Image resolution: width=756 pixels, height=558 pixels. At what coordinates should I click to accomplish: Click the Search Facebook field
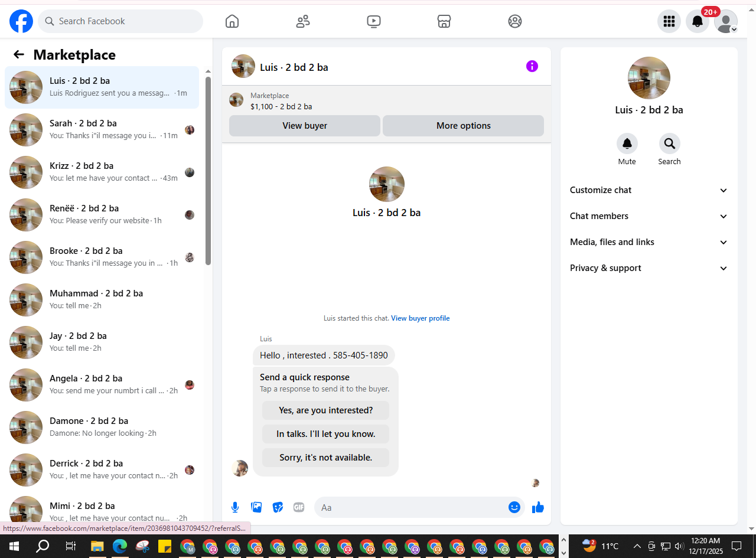(120, 21)
